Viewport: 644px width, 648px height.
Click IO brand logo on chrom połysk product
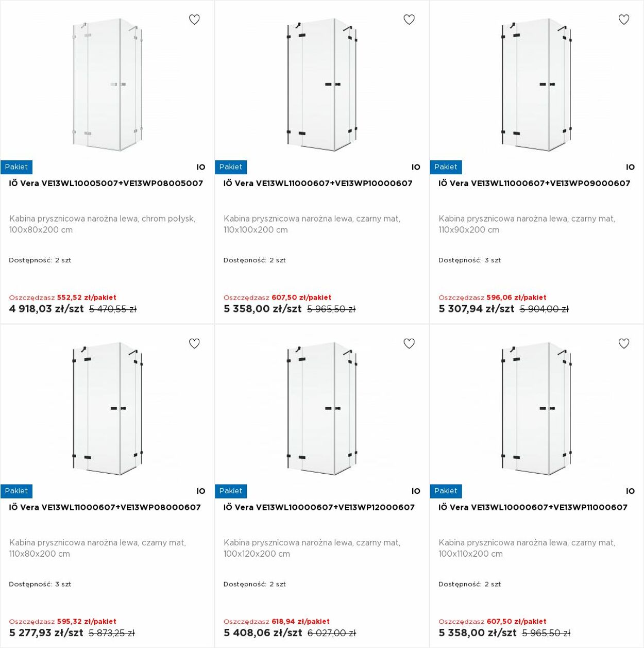(x=201, y=167)
